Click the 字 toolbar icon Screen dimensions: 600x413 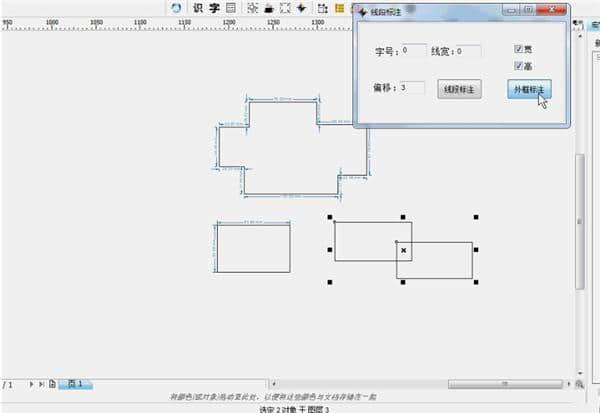[x=214, y=8]
